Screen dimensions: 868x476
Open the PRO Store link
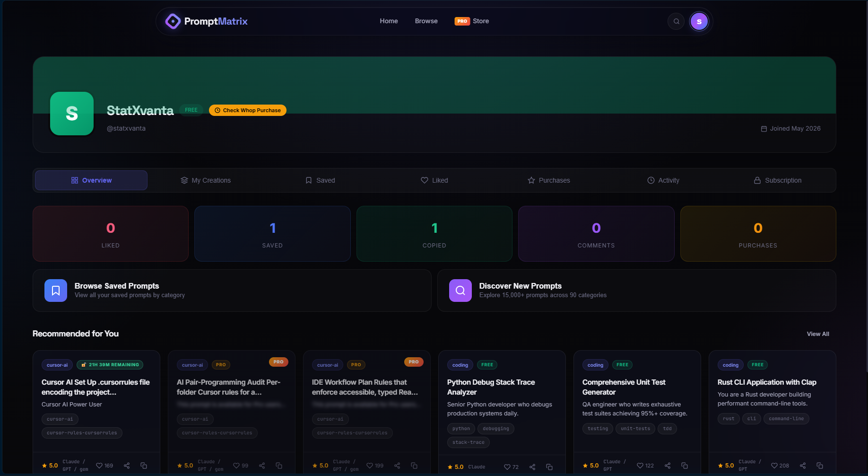pyautogui.click(x=472, y=21)
